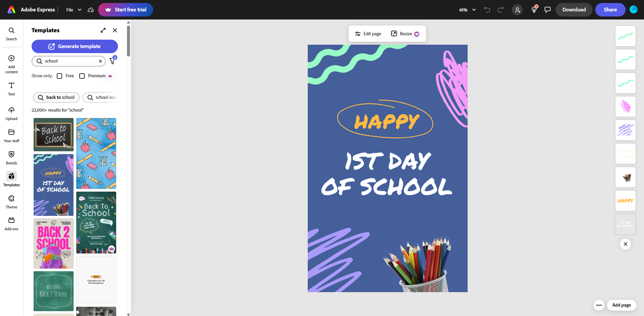Viewport: 644px width, 316px height.
Task: Open the 61% zoom level dropdown
Action: pyautogui.click(x=467, y=10)
